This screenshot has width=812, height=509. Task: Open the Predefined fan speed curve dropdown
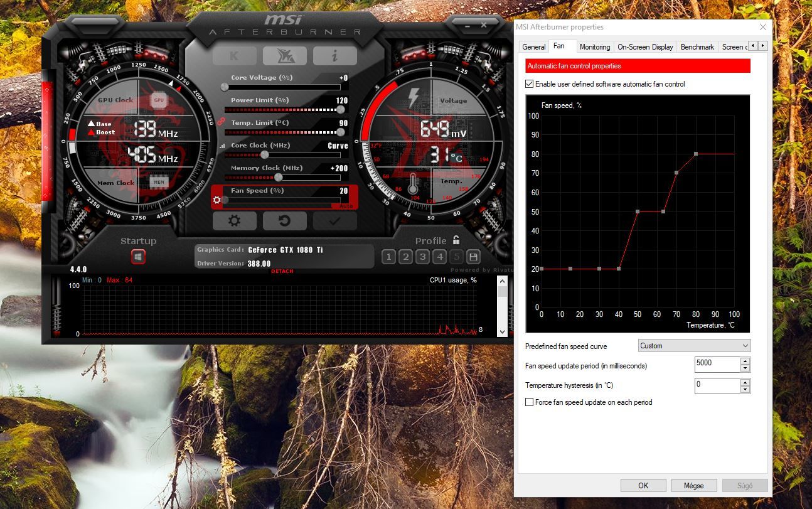point(694,346)
